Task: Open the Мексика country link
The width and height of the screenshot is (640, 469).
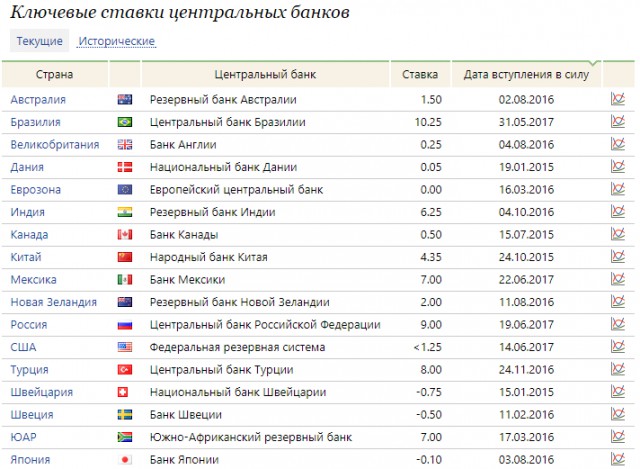Action: tap(33, 280)
